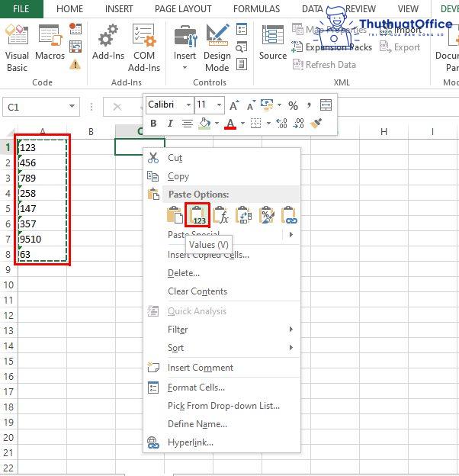Switch to the INSERT ribbon tab
The image size is (459, 476).
click(119, 9)
